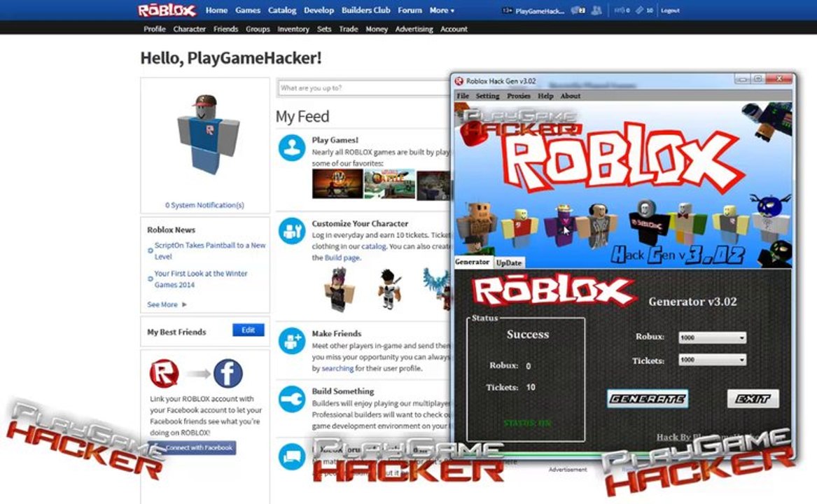Click the Customize Your Character feed icon
Image resolution: width=817 pixels, height=504 pixels.
(292, 231)
